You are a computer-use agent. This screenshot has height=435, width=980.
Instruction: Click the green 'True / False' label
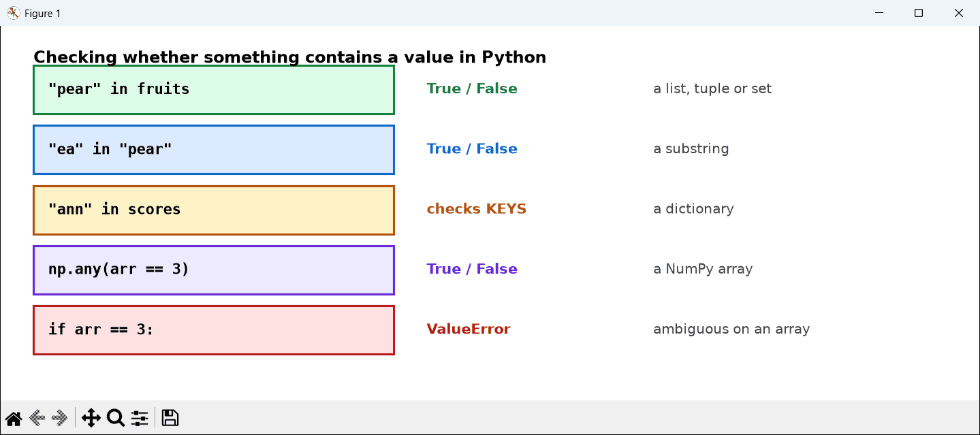[x=472, y=89]
